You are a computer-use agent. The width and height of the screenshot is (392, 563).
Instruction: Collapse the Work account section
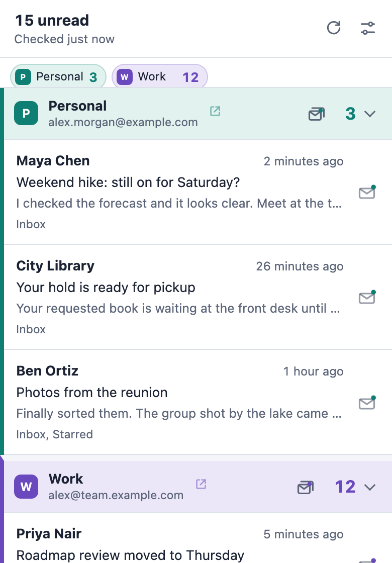pos(370,487)
